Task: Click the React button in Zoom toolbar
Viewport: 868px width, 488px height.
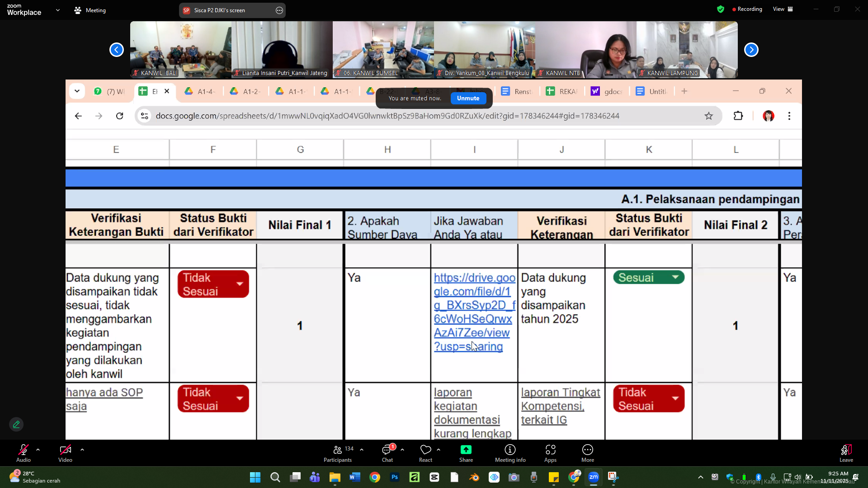Action: (425, 453)
